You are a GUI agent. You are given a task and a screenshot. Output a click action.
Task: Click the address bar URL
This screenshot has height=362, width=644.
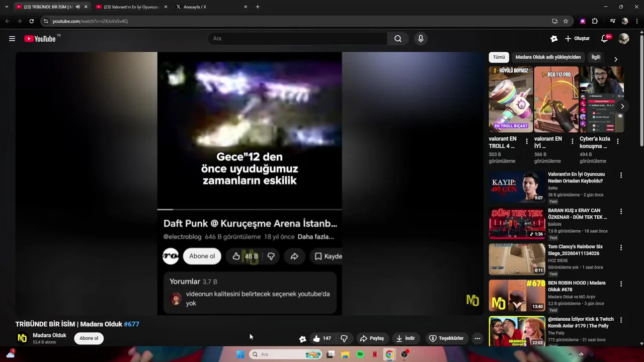(90, 21)
